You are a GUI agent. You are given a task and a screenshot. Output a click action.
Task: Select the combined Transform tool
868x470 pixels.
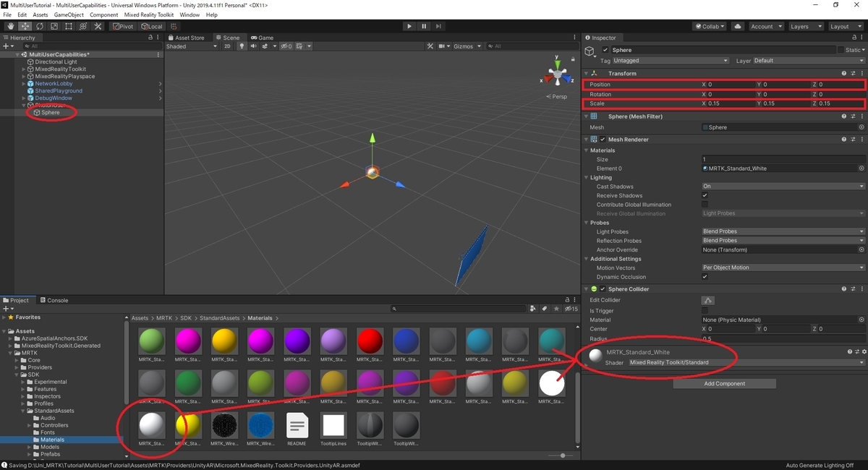pyautogui.click(x=82, y=26)
